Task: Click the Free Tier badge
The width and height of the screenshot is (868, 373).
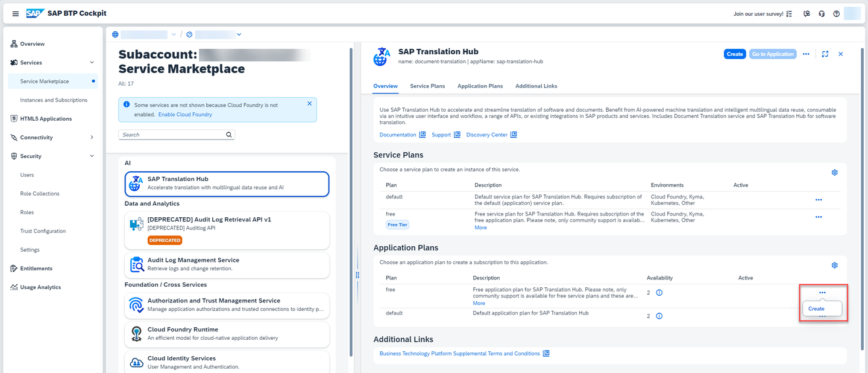Action: pyautogui.click(x=397, y=225)
